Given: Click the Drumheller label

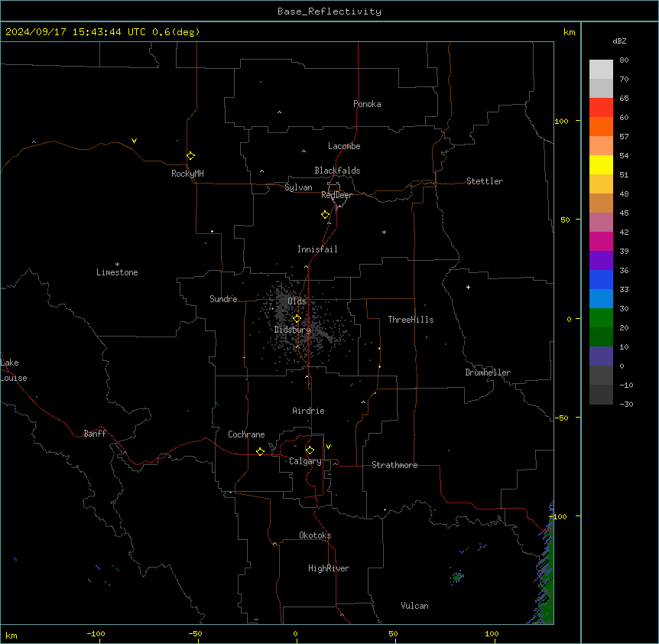Looking at the screenshot, I should click(x=488, y=372).
